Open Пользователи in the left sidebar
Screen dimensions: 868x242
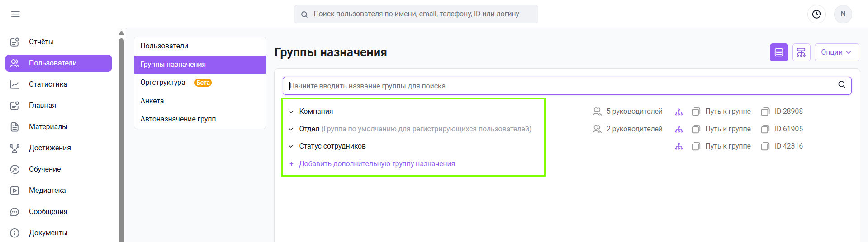coord(58,63)
